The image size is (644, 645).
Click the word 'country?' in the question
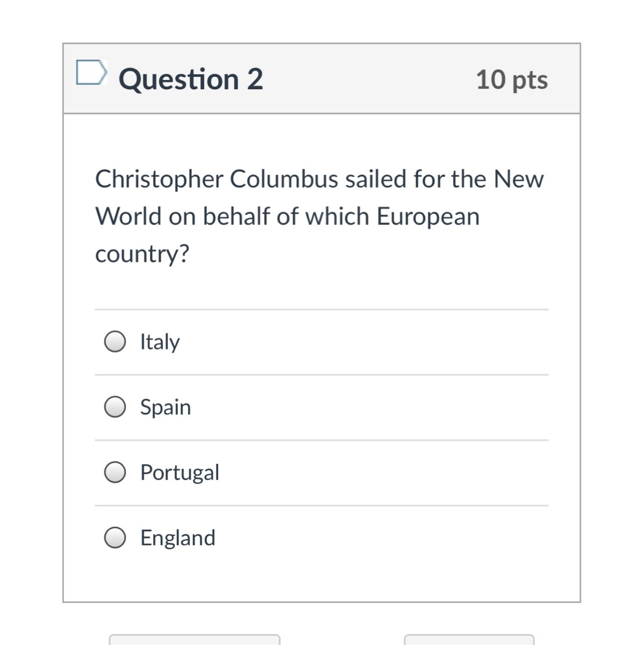pos(142,254)
